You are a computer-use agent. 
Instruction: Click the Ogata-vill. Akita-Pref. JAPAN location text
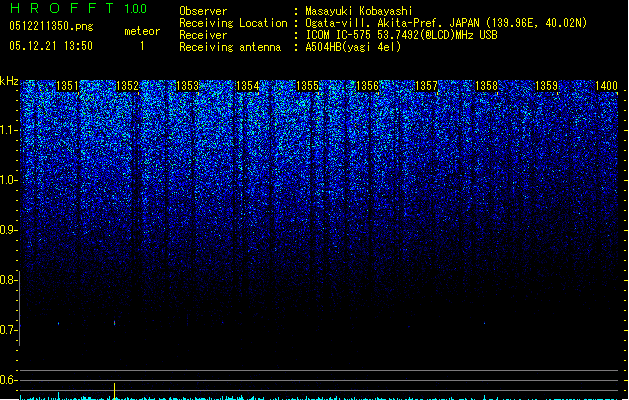446,23
